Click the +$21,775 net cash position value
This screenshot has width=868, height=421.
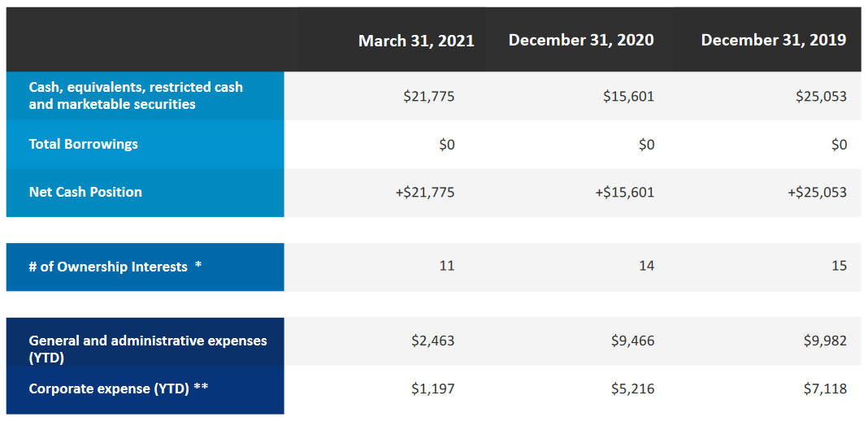click(424, 193)
